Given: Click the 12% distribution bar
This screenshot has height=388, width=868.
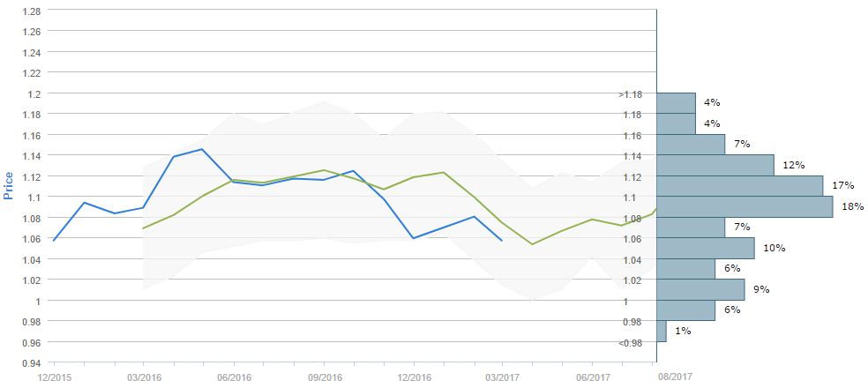Looking at the screenshot, I should [x=715, y=165].
